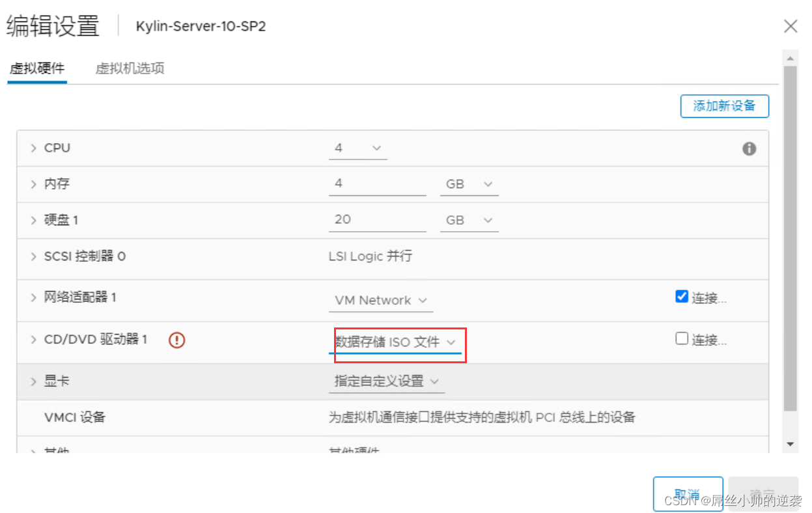The width and height of the screenshot is (812, 513).
Task: Open the CPU count dropdown
Action: [357, 148]
